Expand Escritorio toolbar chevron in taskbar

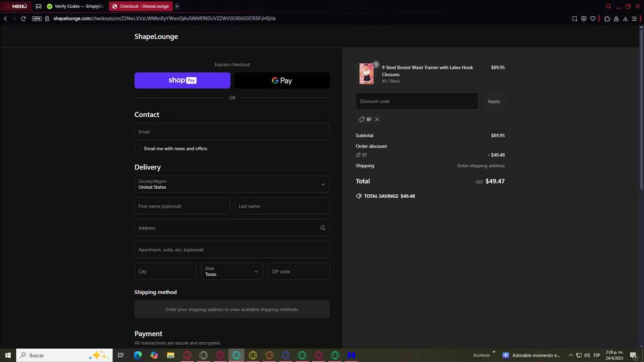pyautogui.click(x=494, y=352)
